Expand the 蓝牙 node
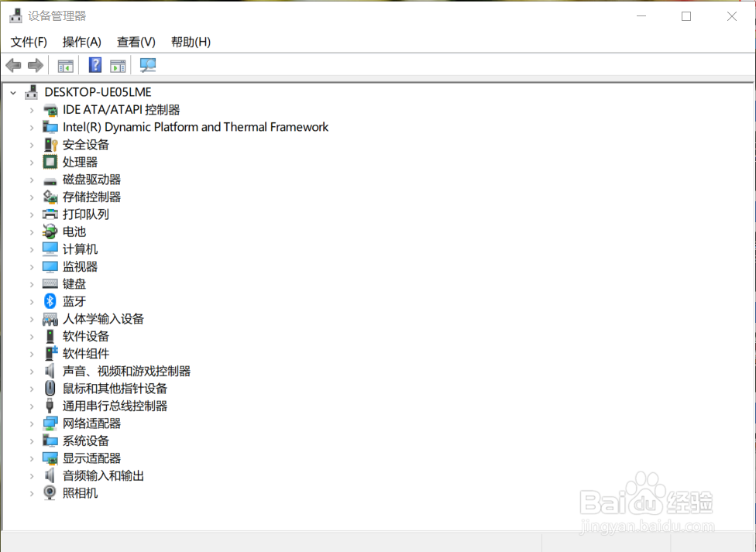 pyautogui.click(x=32, y=302)
